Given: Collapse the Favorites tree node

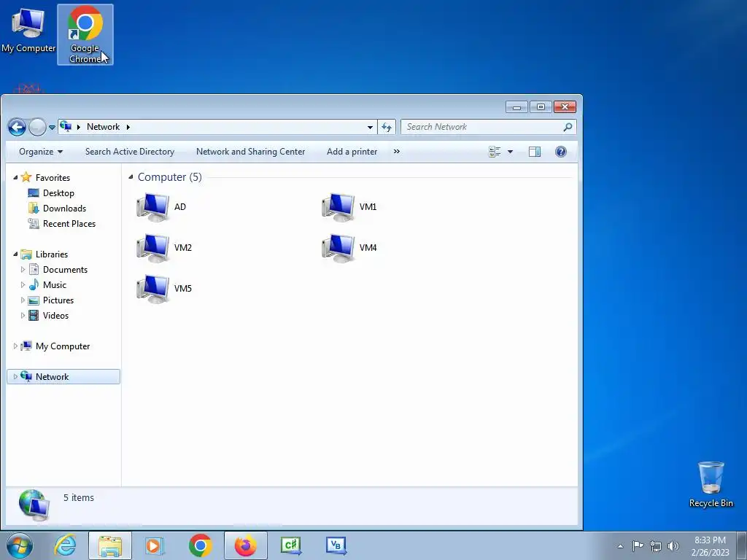Looking at the screenshot, I should tap(15, 178).
